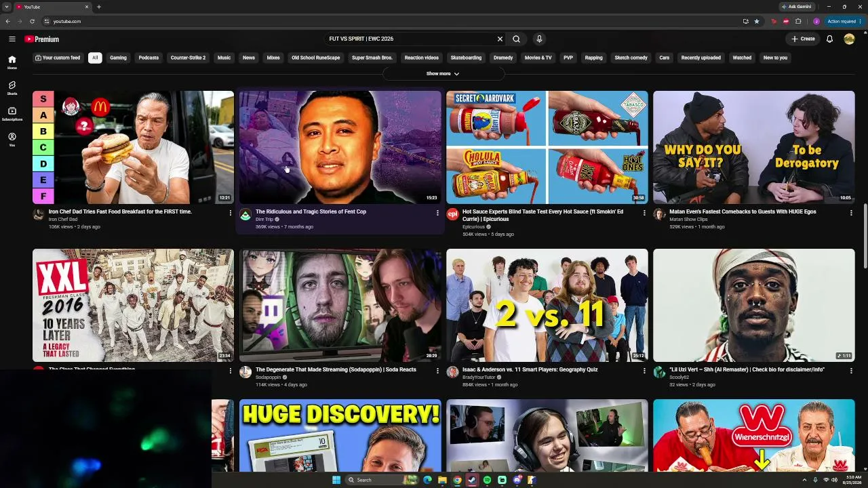Image resolution: width=868 pixels, height=488 pixels.
Task: Start voice search with the microphone
Action: click(539, 39)
